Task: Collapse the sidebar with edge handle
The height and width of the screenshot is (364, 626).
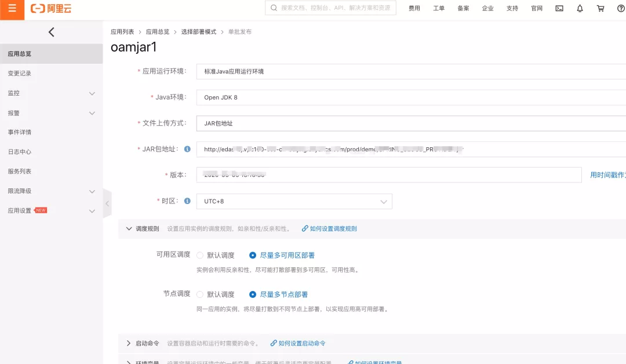Action: pyautogui.click(x=107, y=203)
